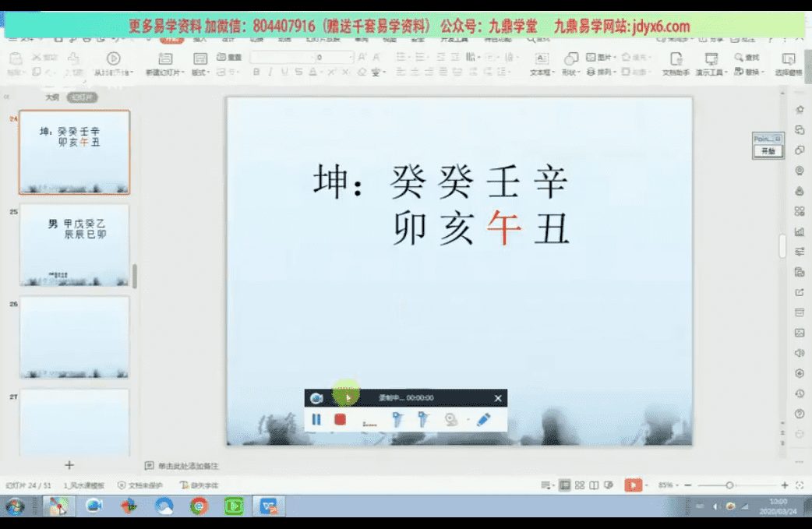812x529 pixels.
Task: Click the webcam icon in recorder bar
Action: 451,420
